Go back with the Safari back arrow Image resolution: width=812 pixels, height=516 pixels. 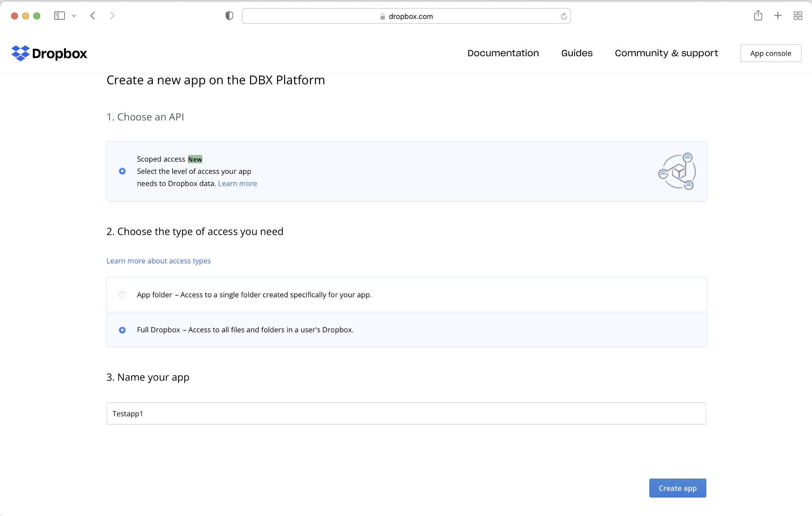pyautogui.click(x=93, y=16)
